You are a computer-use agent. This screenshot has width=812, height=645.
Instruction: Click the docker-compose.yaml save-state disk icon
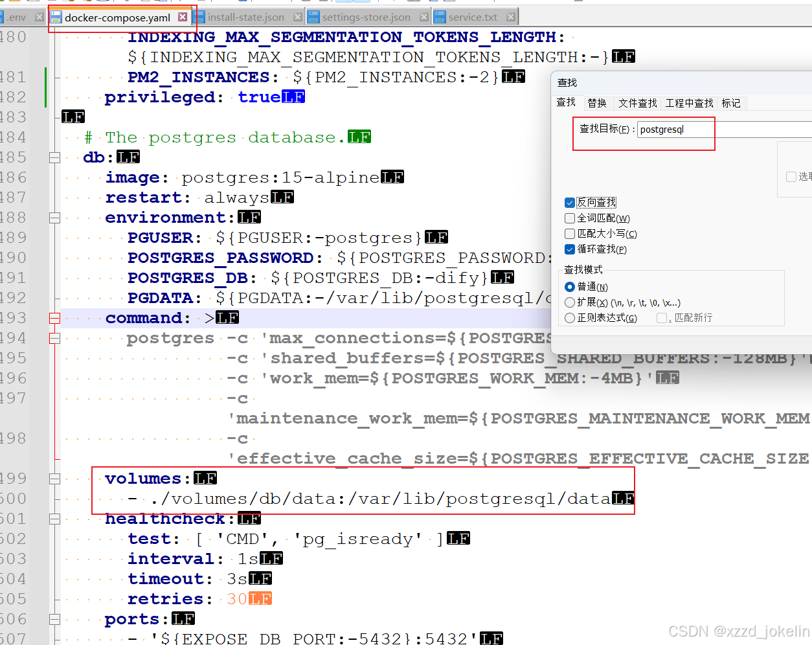point(56,17)
